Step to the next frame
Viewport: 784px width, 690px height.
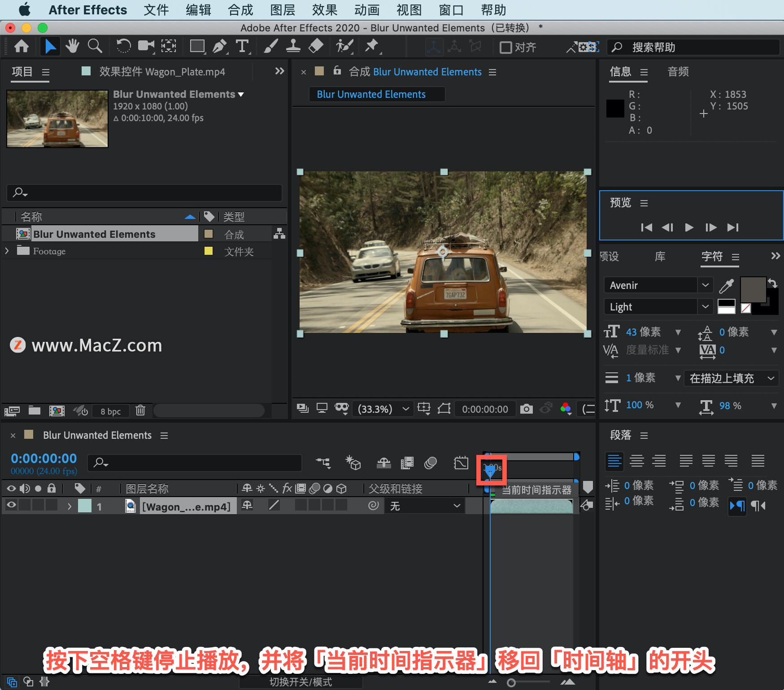pos(711,227)
